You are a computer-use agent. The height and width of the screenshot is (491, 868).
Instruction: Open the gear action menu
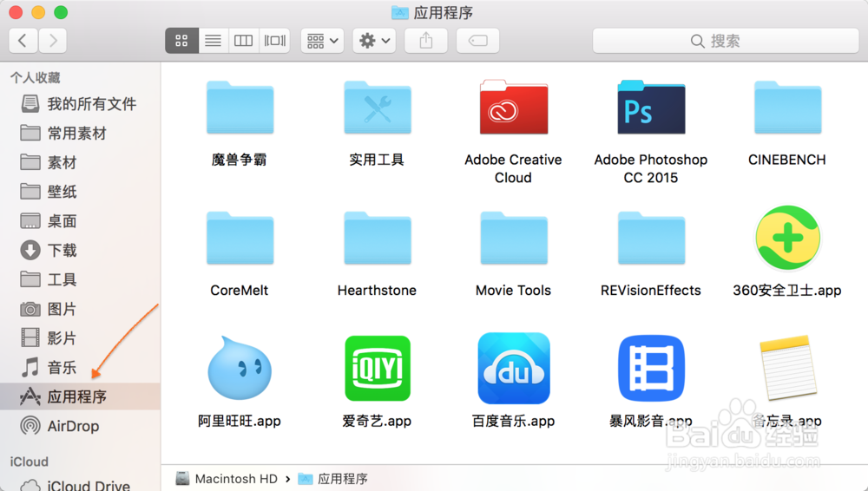pyautogui.click(x=374, y=41)
